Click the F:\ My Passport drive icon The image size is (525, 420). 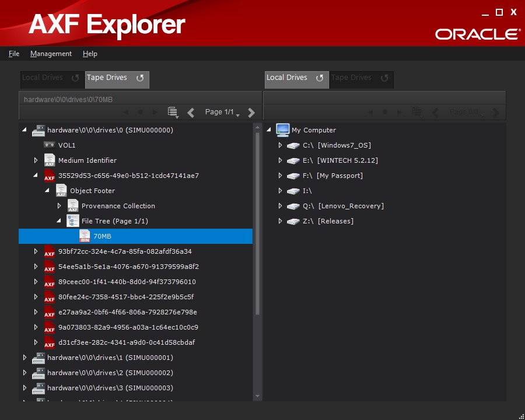[x=293, y=176]
